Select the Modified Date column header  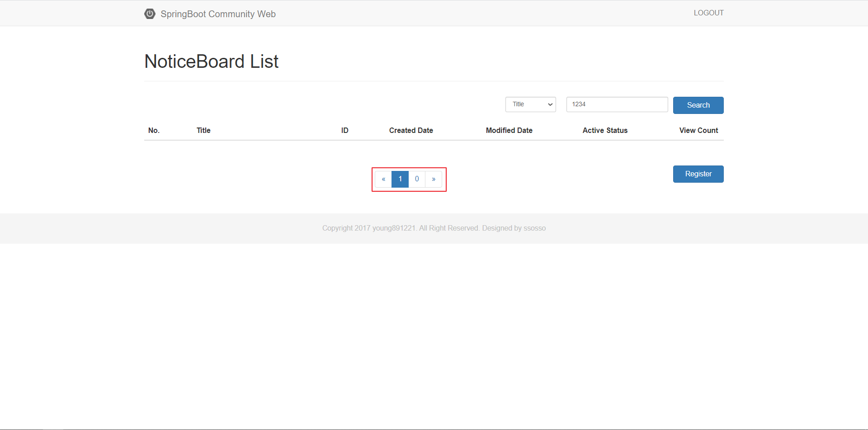pos(509,130)
